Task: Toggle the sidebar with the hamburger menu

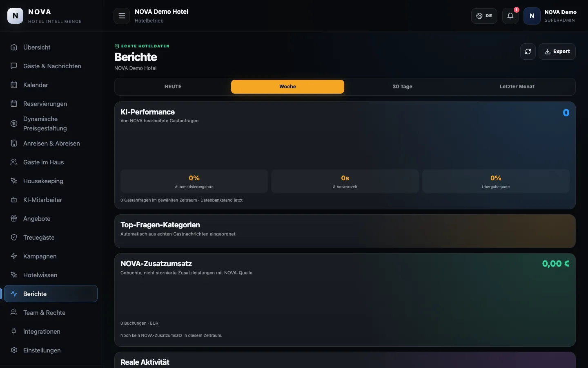Action: coord(122,16)
